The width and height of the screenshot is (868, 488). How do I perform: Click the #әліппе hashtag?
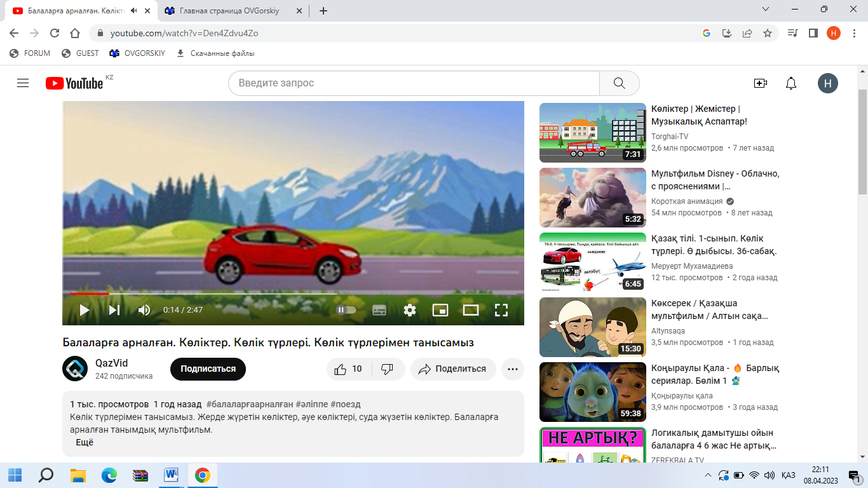pos(311,404)
